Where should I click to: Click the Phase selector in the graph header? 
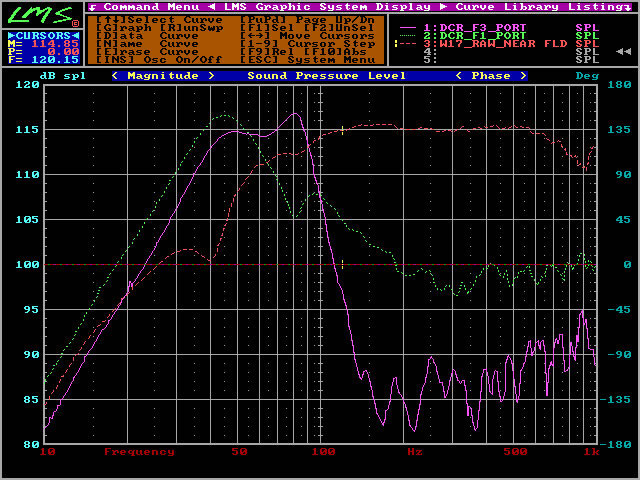click(491, 76)
